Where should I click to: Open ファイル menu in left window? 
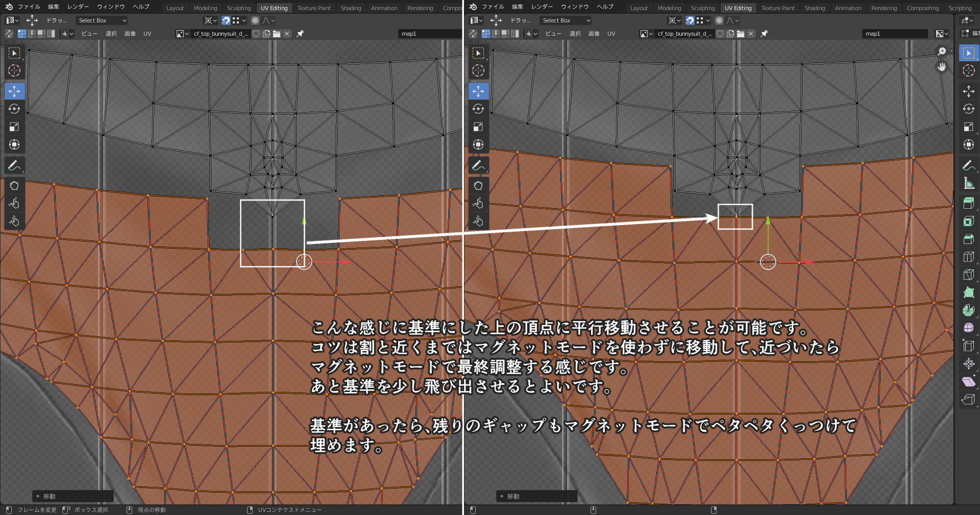pyautogui.click(x=29, y=7)
